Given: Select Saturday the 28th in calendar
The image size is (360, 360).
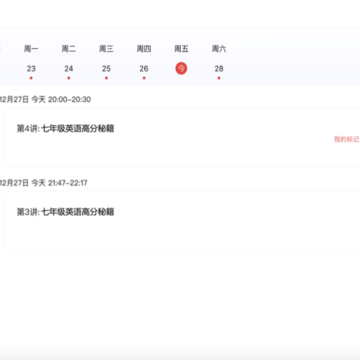Looking at the screenshot, I should click(x=219, y=69).
